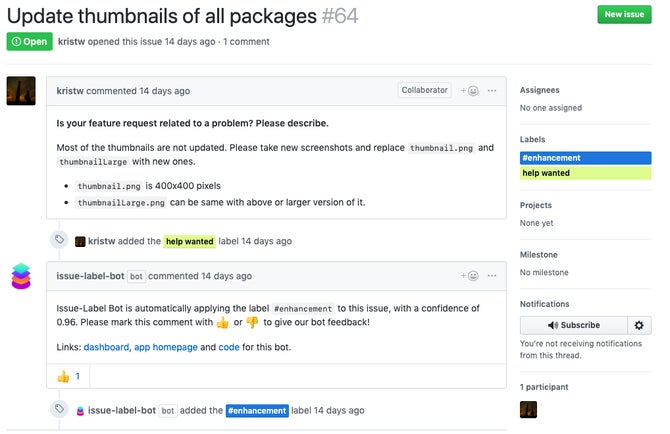Click issue-label-bot name in comment header
Viewport: 670px width, 434px height.
[x=91, y=276]
